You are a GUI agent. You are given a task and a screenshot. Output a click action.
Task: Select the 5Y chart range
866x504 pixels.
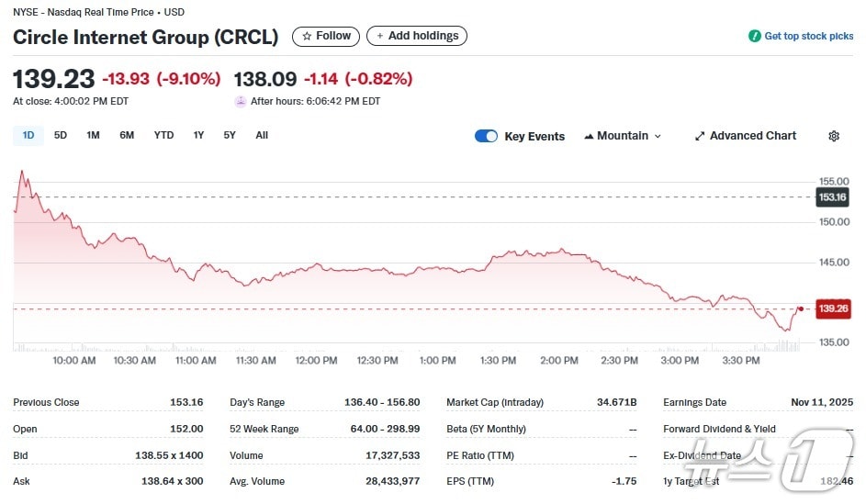230,136
